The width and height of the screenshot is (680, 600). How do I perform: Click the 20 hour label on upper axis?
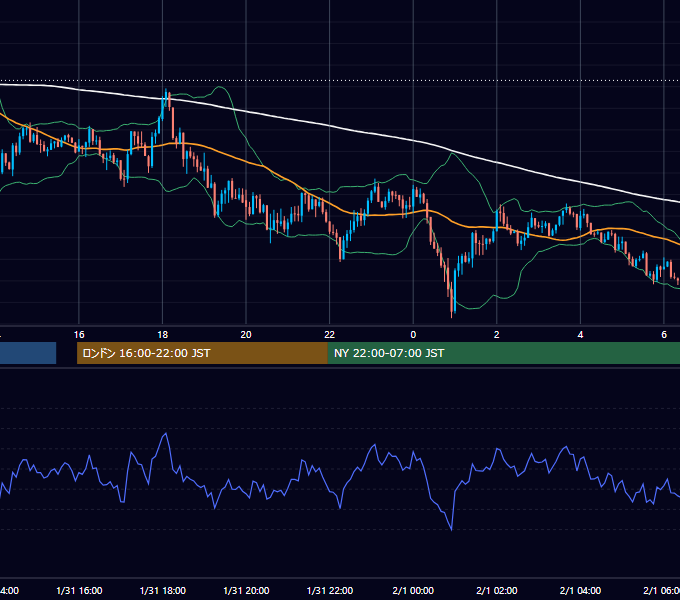pos(246,335)
